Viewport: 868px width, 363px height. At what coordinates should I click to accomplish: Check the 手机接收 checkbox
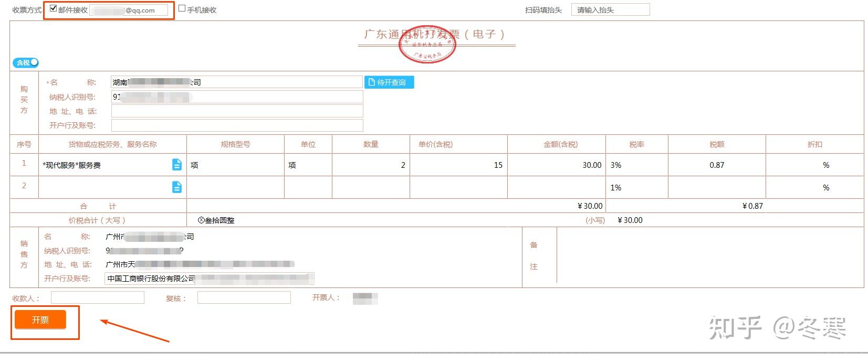182,8
